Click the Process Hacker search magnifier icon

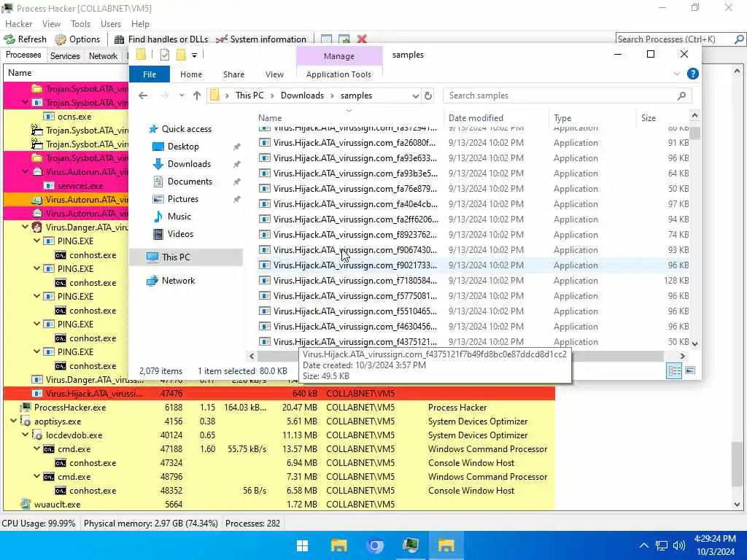pos(738,39)
